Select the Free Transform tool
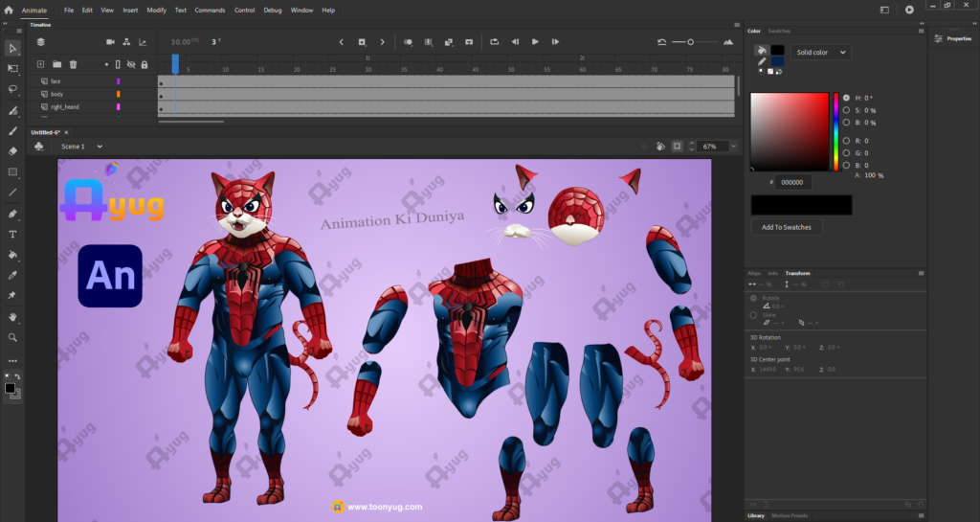980x522 pixels. coord(12,69)
